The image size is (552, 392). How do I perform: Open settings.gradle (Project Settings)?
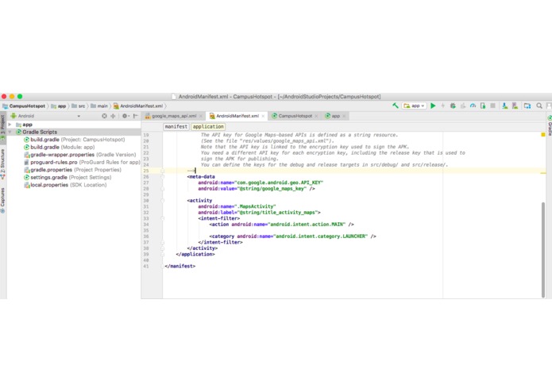coord(68,177)
